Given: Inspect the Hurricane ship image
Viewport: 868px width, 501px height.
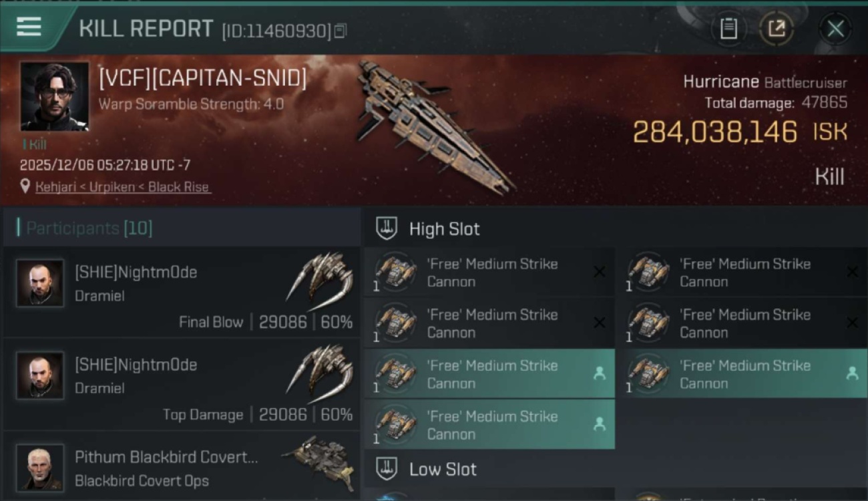Looking at the screenshot, I should [x=434, y=127].
